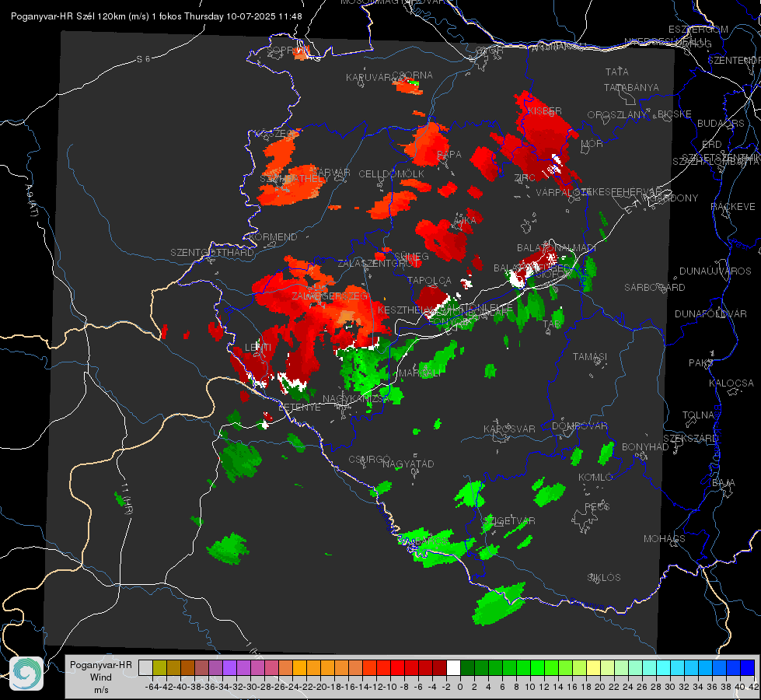Click the MARCALI label

[x=420, y=373]
